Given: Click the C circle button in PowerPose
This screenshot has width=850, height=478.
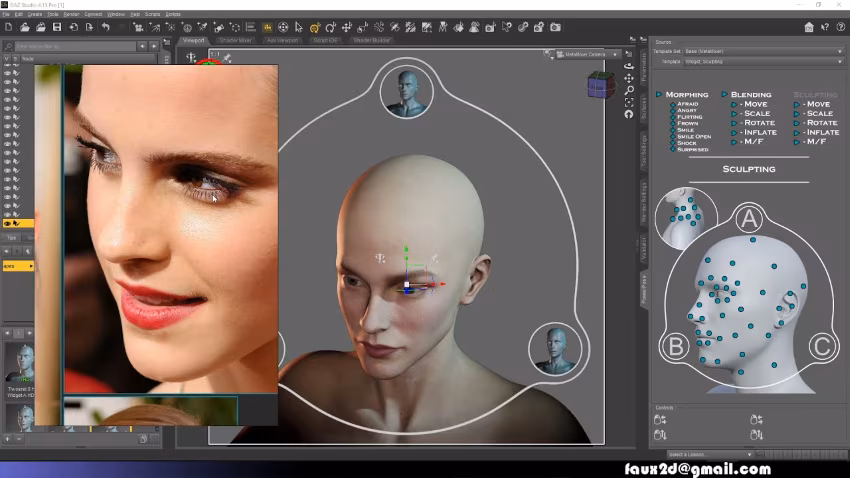Looking at the screenshot, I should [822, 346].
